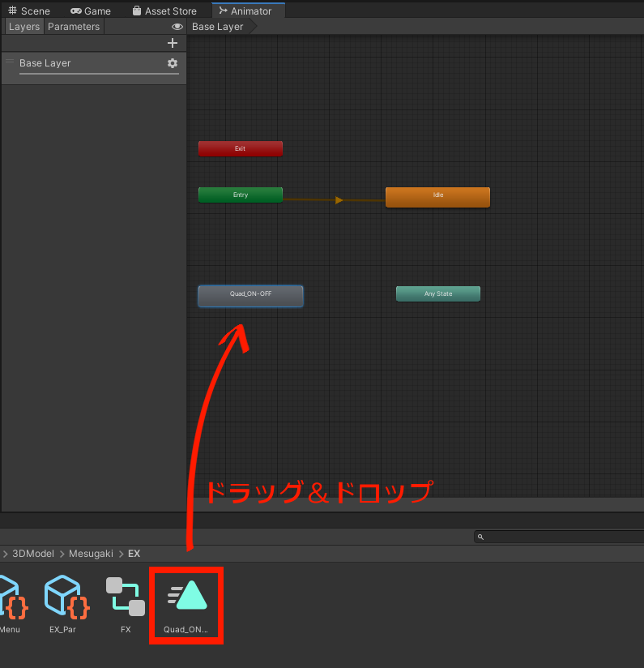Open Base Layer settings gear
This screenshot has width=644, height=668.
pyautogui.click(x=172, y=63)
